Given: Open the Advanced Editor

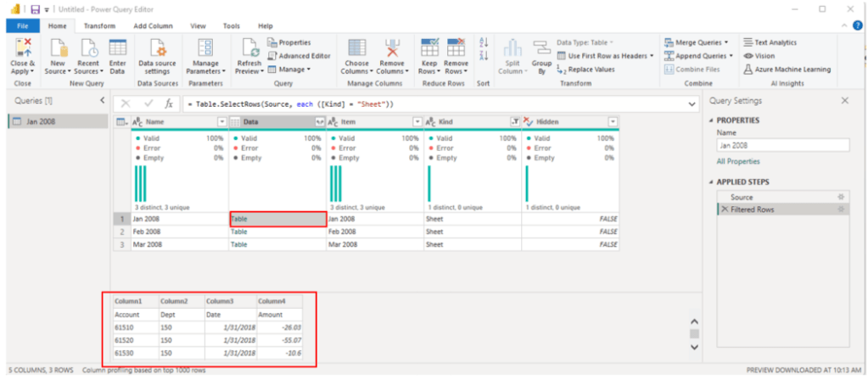Looking at the screenshot, I should click(x=299, y=56).
